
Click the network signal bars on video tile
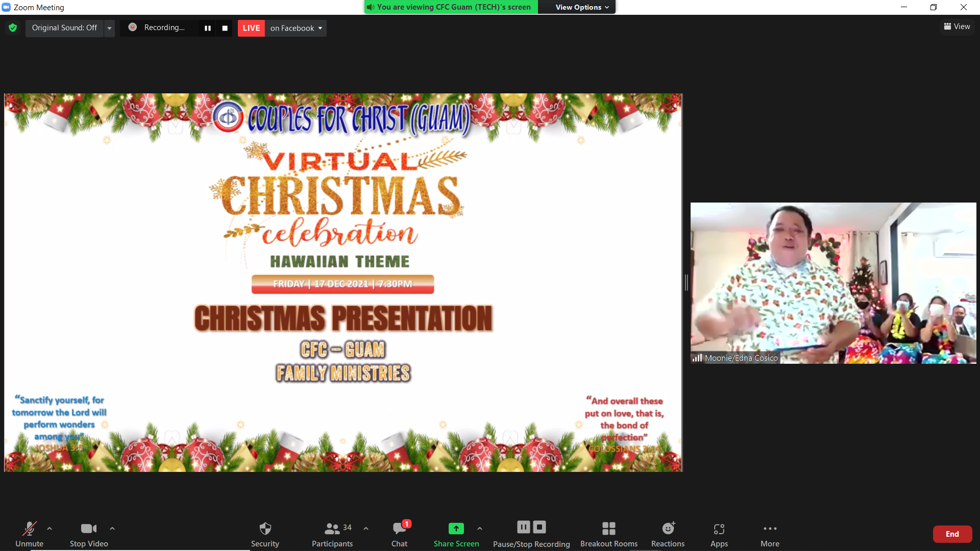tap(697, 358)
